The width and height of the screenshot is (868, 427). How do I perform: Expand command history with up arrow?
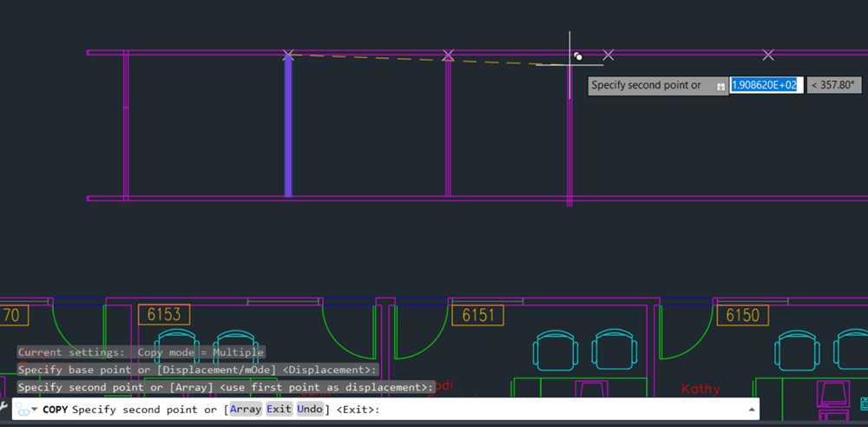point(751,410)
